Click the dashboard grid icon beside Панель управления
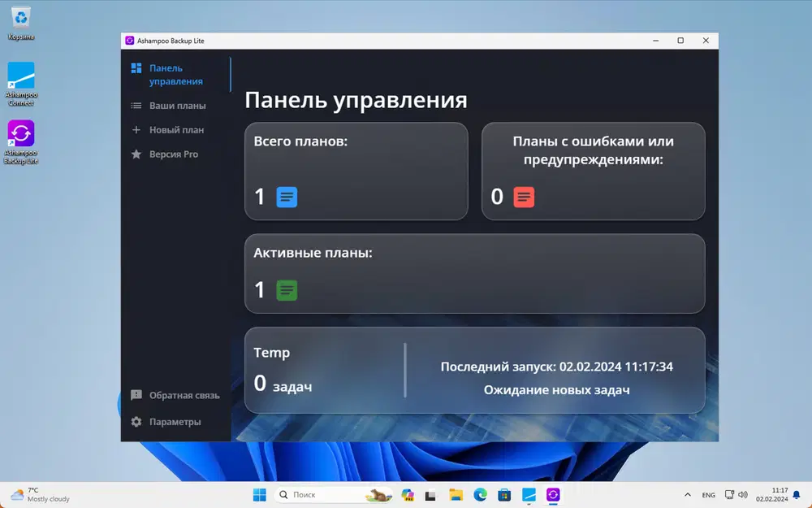The image size is (812, 508). [136, 68]
